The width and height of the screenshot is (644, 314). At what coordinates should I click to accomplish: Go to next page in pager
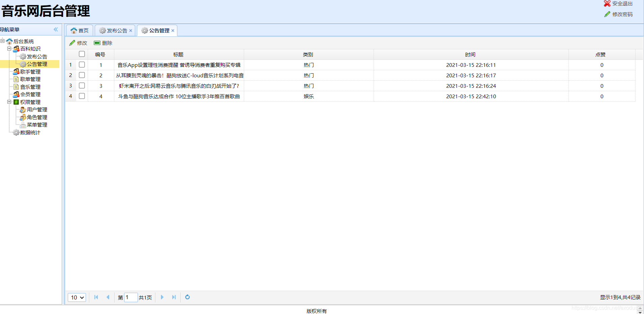(x=162, y=297)
